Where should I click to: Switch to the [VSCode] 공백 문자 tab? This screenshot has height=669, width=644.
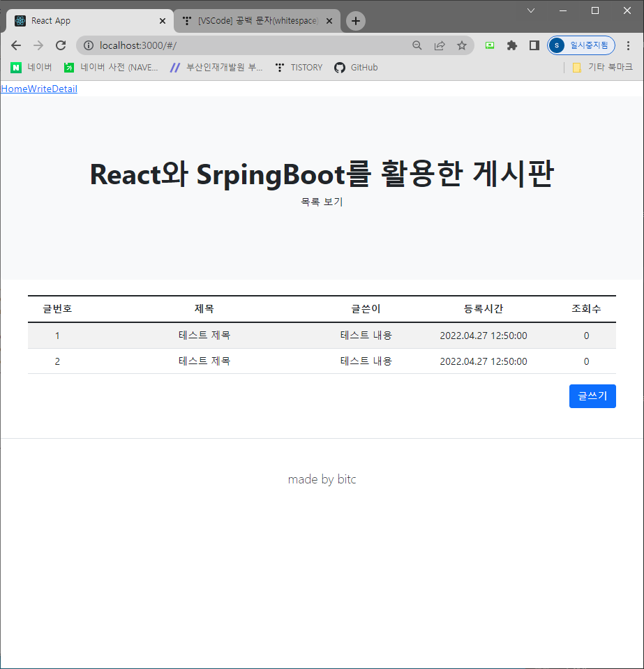[257, 20]
